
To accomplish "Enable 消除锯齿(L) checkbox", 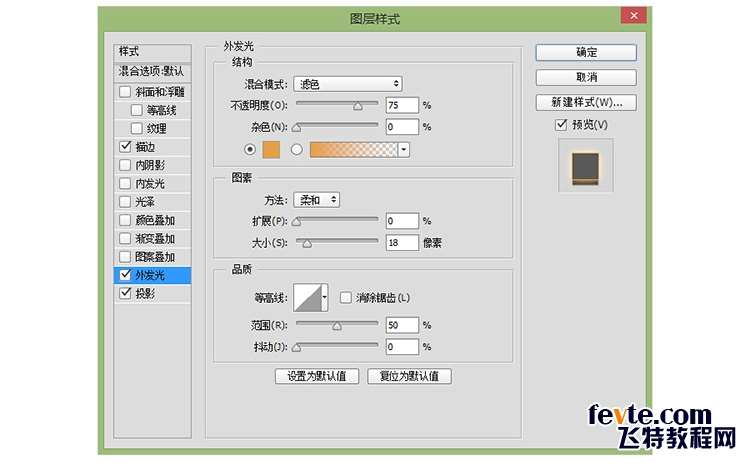I will (345, 298).
